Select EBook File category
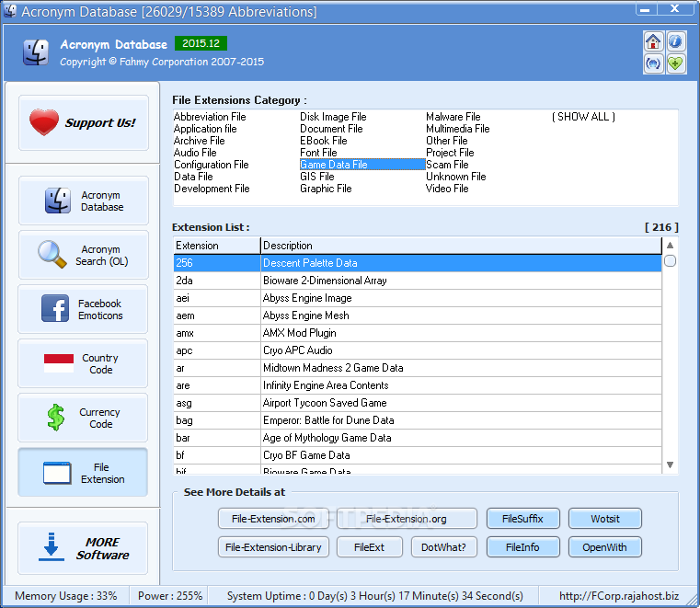The height and width of the screenshot is (608, 700). point(324,141)
